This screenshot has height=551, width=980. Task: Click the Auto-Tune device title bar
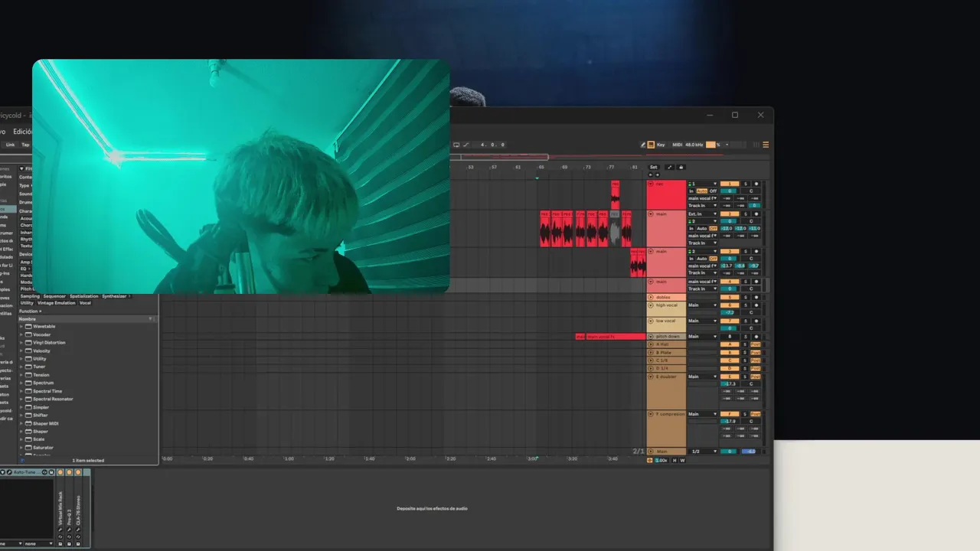coord(28,472)
